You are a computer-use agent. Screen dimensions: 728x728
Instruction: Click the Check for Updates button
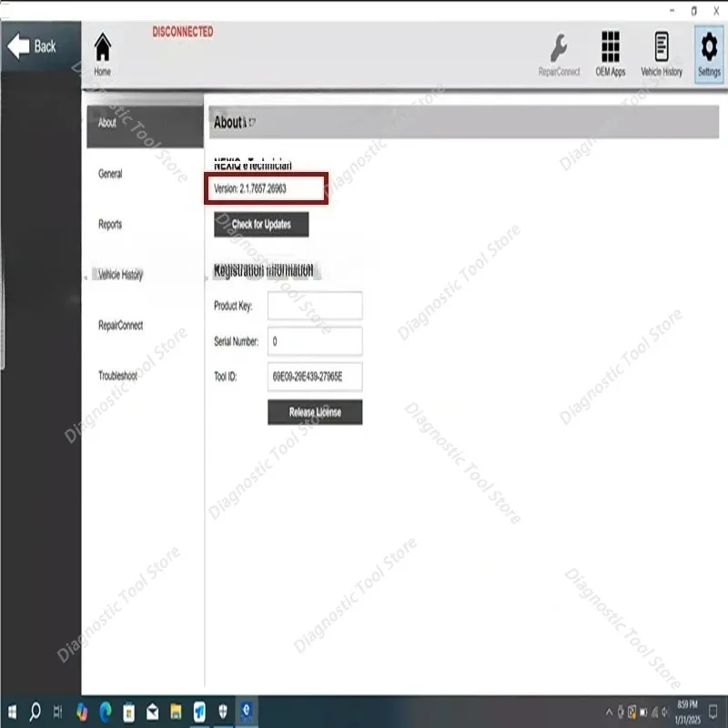[261, 224]
